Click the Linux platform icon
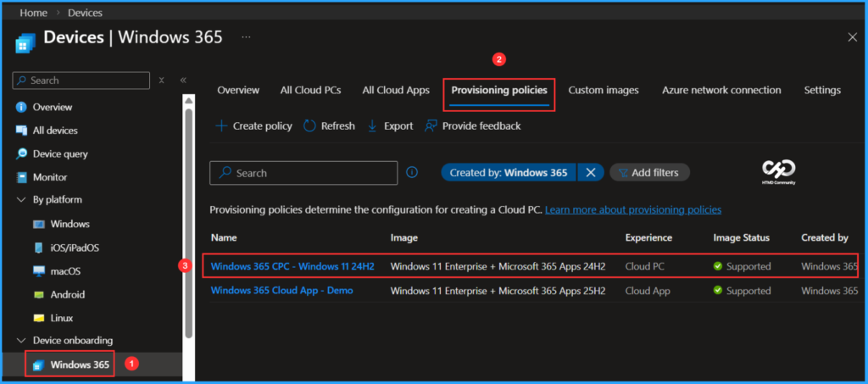Viewport: 868px width, 384px height. click(39, 318)
